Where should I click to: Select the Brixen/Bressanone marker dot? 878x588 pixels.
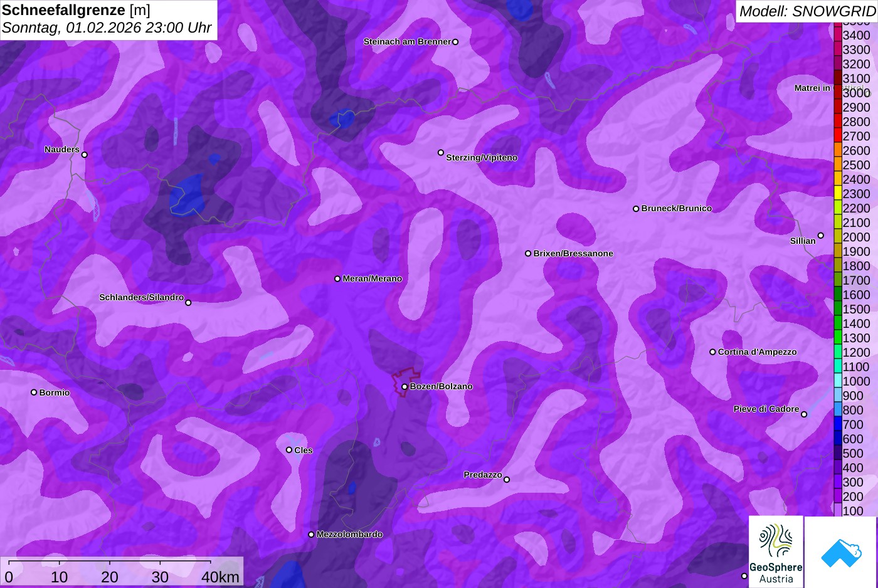[x=528, y=254]
